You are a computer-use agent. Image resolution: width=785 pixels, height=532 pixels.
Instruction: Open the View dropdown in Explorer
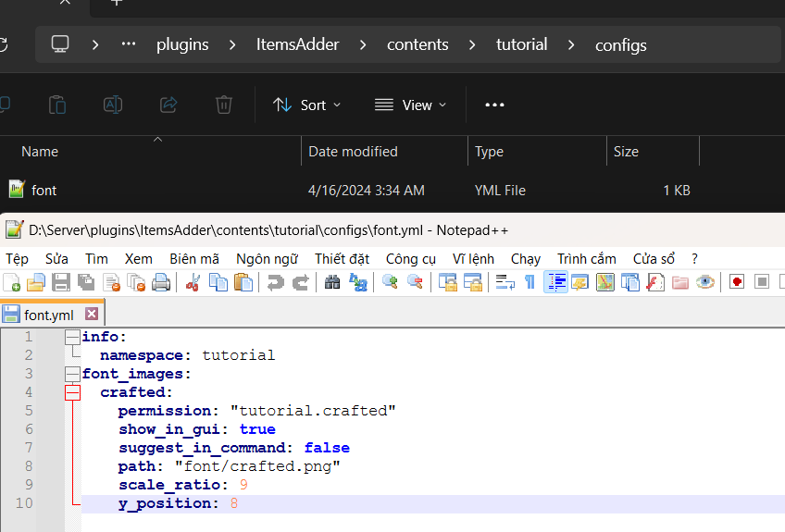click(410, 105)
